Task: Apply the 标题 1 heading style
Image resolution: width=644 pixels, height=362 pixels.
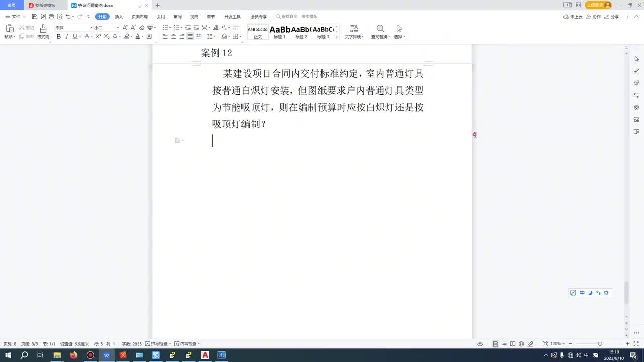Action: 280,33
